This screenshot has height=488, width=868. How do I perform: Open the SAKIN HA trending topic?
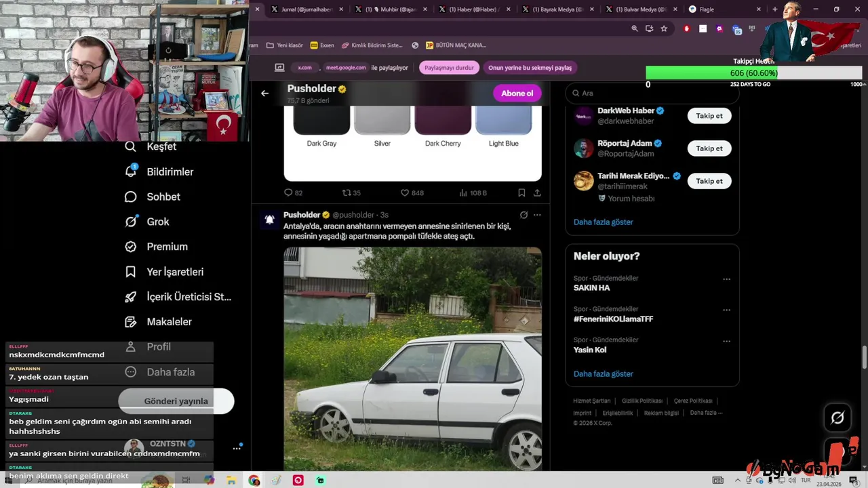point(591,288)
